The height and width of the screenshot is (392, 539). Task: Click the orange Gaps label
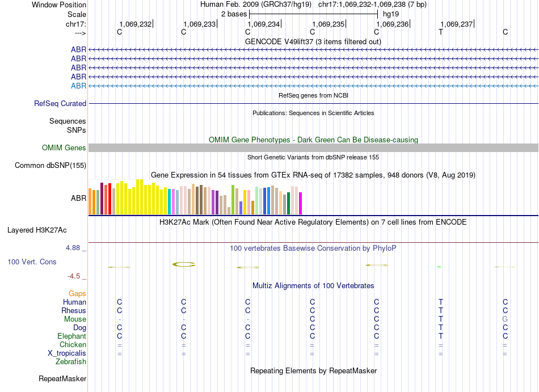coord(77,293)
